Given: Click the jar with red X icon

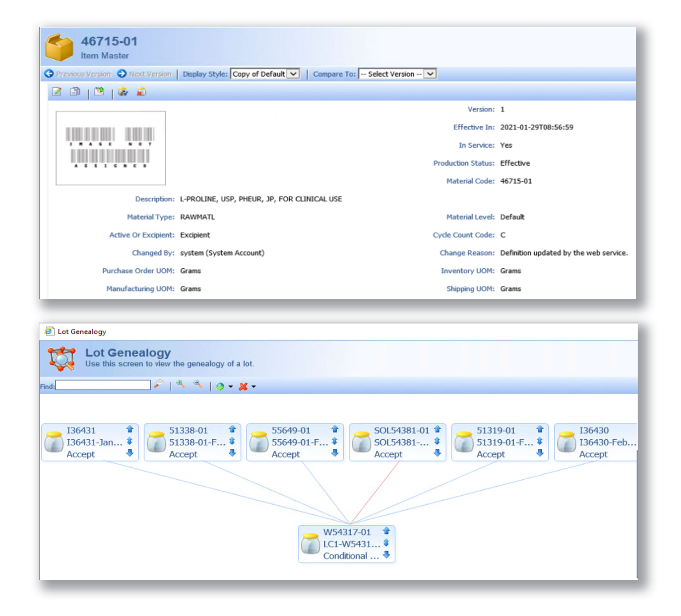Looking at the screenshot, I should pos(141,92).
